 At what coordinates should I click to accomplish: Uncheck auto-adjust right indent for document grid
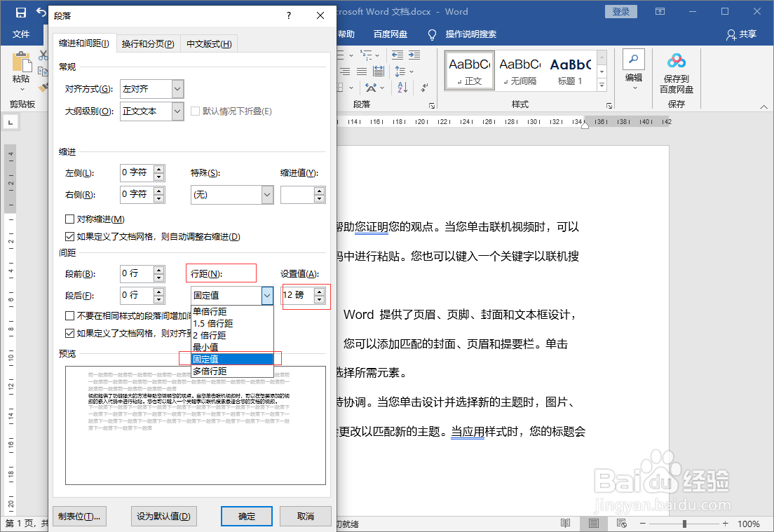click(69, 236)
